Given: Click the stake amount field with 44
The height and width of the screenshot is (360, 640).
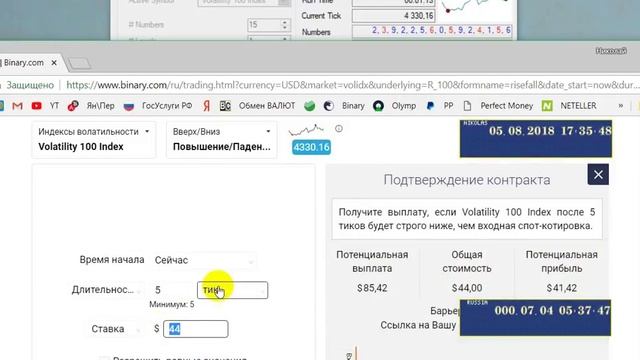Looking at the screenshot, I should pyautogui.click(x=196, y=329).
